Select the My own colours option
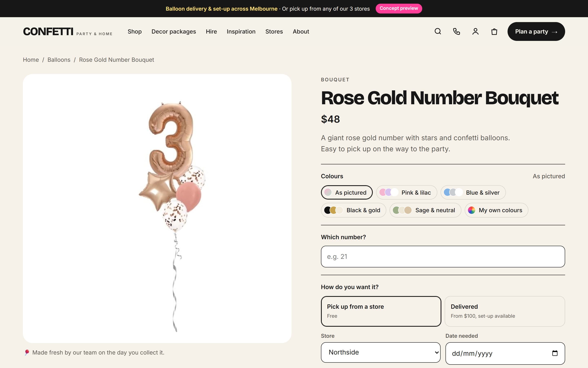This screenshot has height=368, width=588. (x=496, y=210)
